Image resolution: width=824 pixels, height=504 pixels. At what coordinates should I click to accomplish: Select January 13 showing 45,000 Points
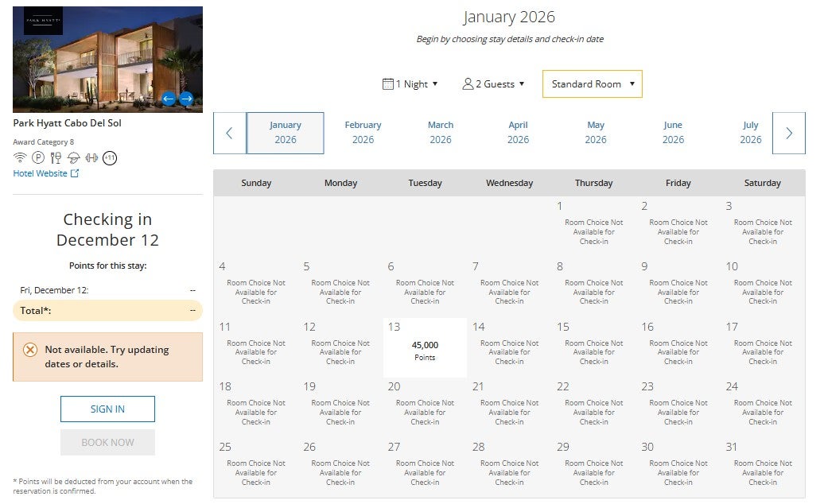[x=424, y=347]
